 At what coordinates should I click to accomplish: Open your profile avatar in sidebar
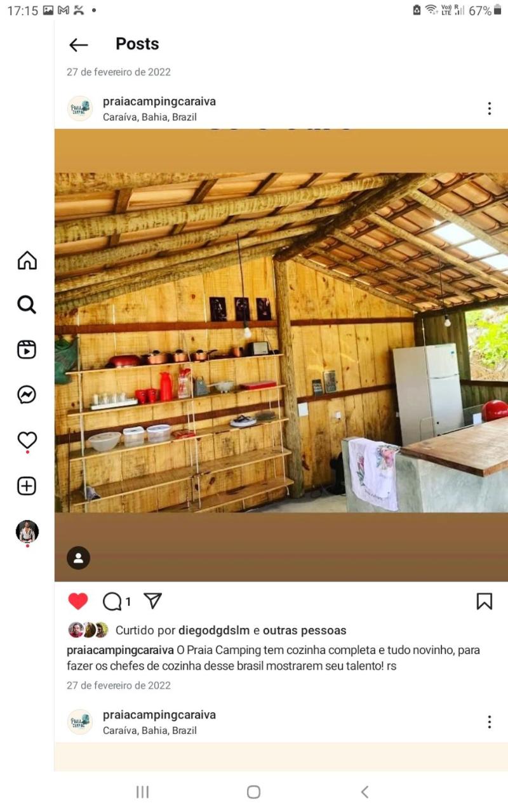tap(27, 531)
